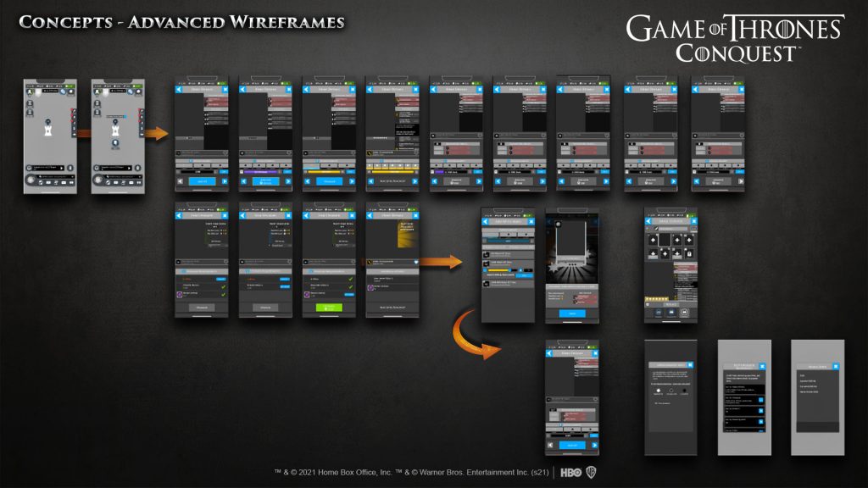Click the gold banner in second-row wireframe
Screen dimensions: 868x488
407,234
